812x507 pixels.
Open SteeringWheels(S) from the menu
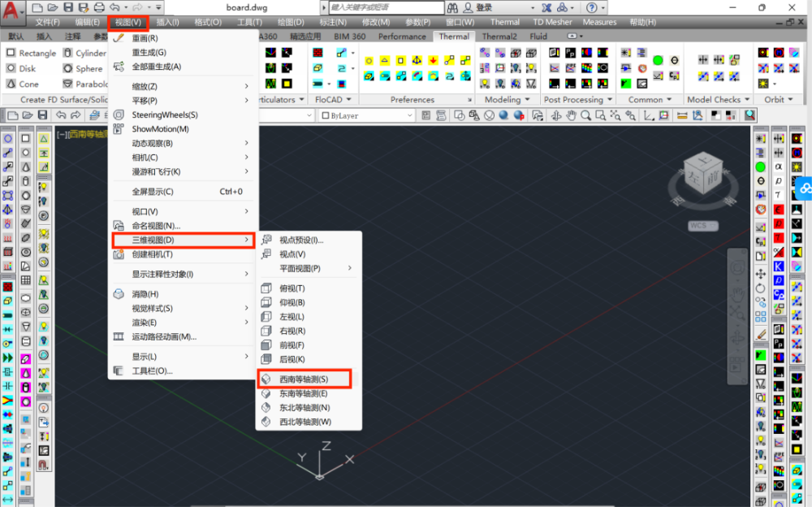coord(183,115)
